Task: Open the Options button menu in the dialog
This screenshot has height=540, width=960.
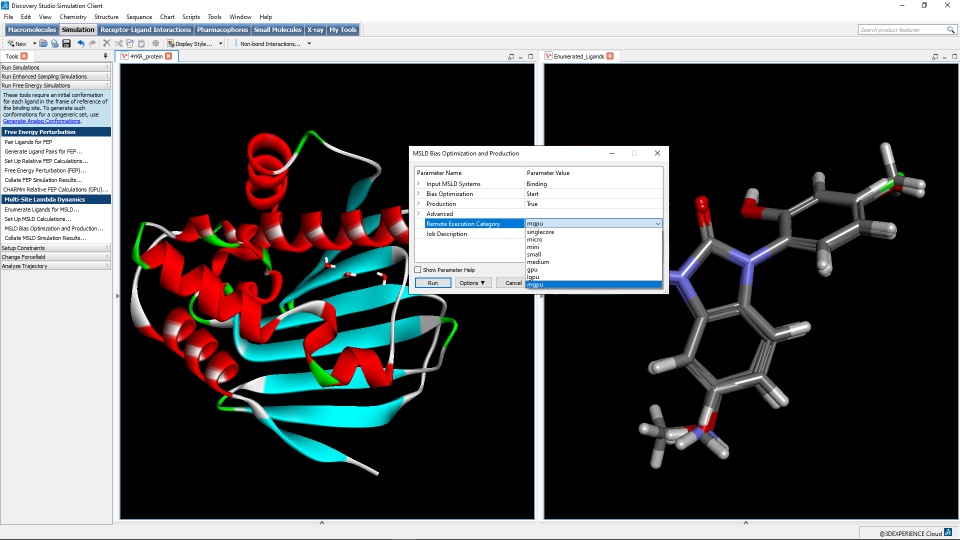Action: pyautogui.click(x=472, y=283)
